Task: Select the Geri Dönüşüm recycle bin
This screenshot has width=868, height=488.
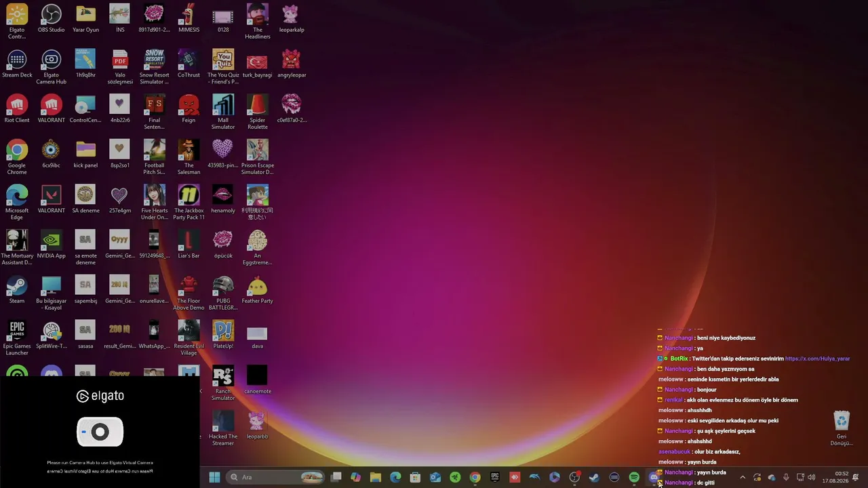Action: [x=841, y=428]
